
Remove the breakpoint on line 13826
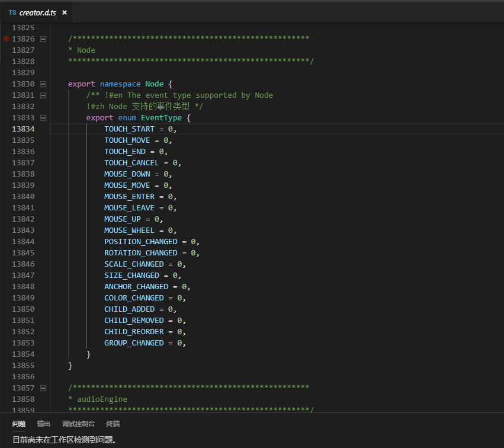pyautogui.click(x=7, y=39)
